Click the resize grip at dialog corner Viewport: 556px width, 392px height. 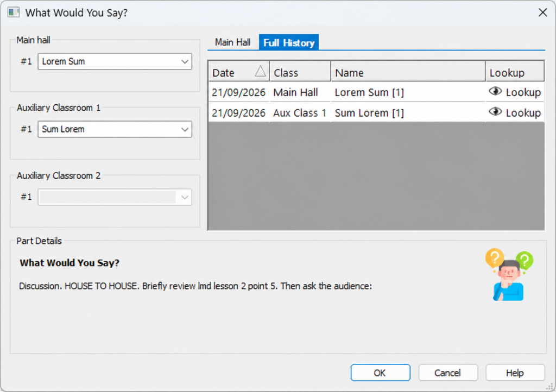(x=549, y=387)
